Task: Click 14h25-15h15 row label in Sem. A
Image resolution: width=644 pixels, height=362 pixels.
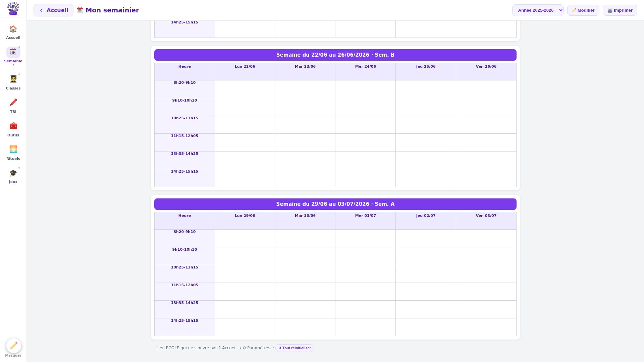Action: [x=184, y=327]
